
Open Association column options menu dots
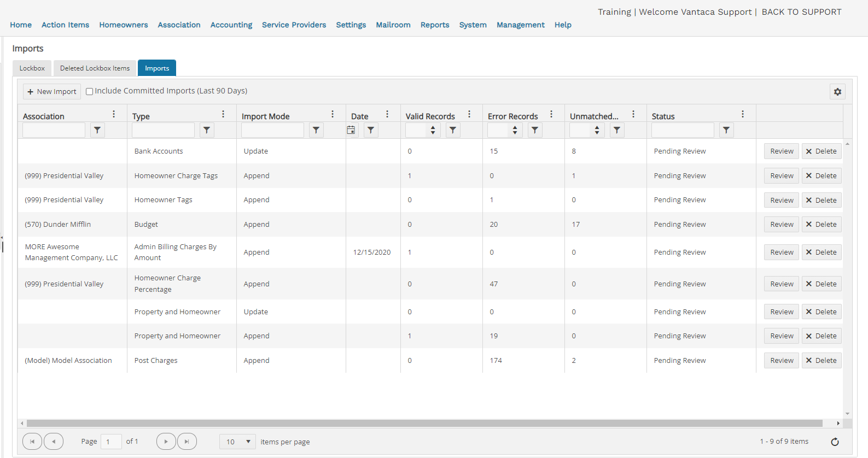point(114,114)
